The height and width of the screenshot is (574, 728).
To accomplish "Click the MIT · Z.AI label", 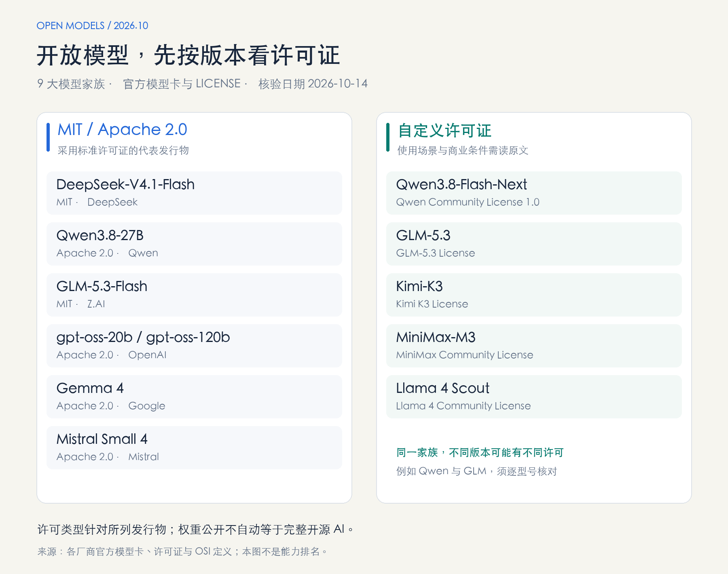I will pos(80,304).
